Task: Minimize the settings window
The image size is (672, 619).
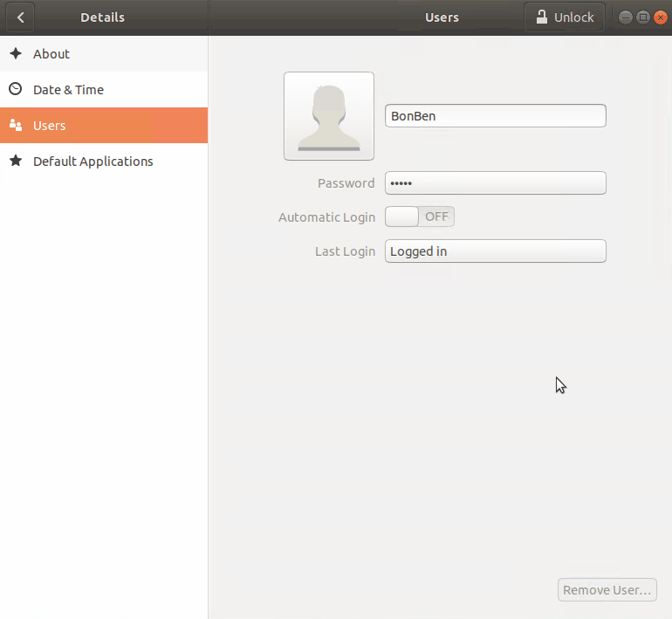Action: point(626,17)
